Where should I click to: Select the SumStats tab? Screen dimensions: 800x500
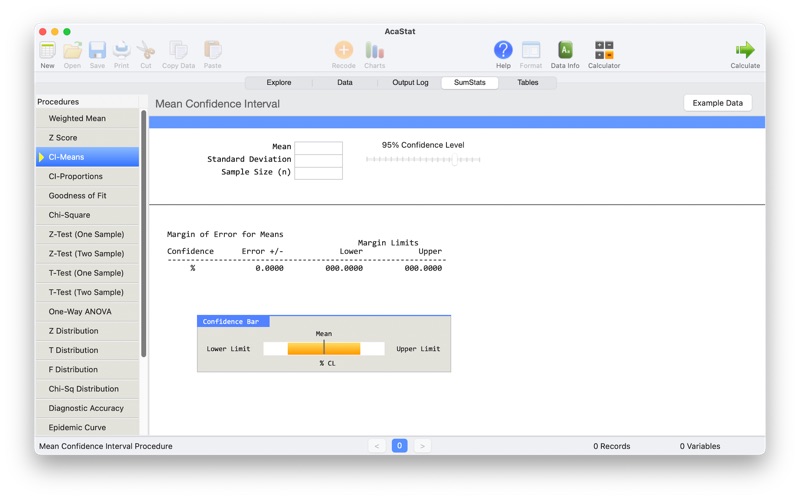pyautogui.click(x=470, y=83)
